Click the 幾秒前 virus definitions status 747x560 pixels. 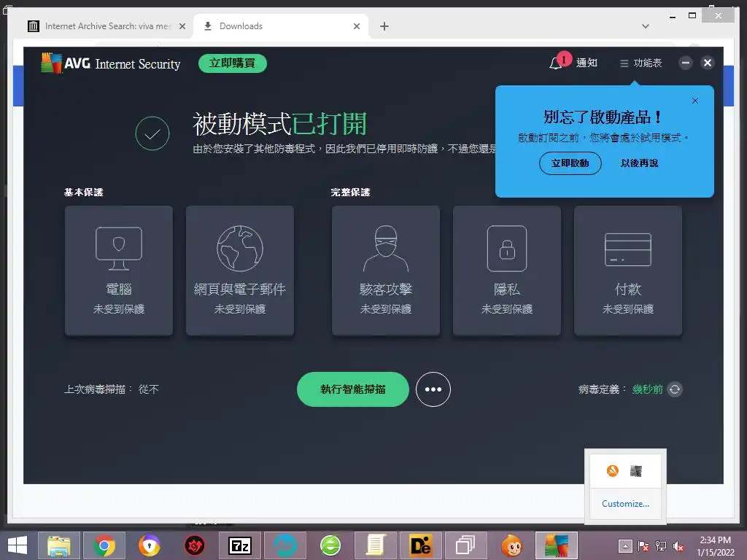(x=648, y=389)
